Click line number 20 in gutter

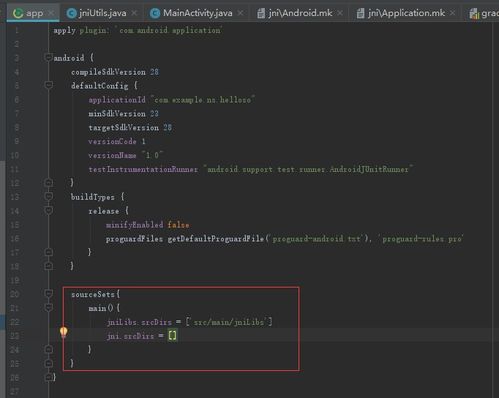point(14,294)
